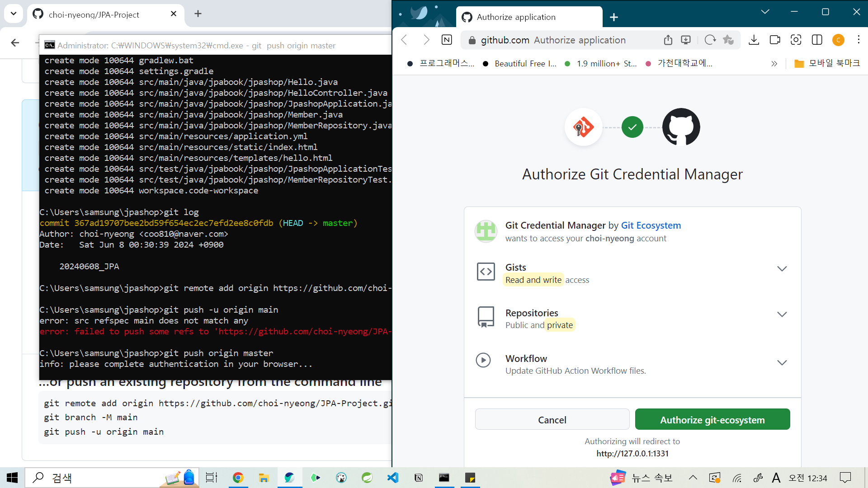Click the Cancel button

click(x=552, y=420)
